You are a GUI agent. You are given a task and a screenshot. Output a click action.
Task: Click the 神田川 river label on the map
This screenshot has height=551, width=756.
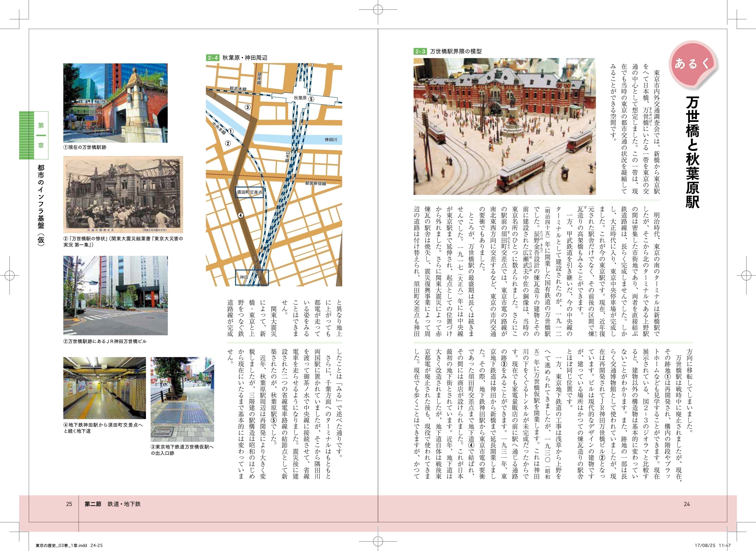(331, 140)
